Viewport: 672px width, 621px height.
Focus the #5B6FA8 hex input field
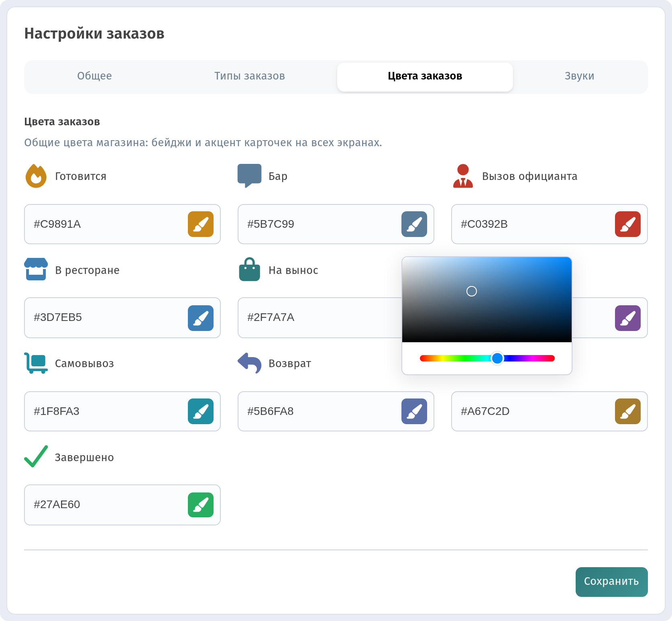[x=336, y=411]
